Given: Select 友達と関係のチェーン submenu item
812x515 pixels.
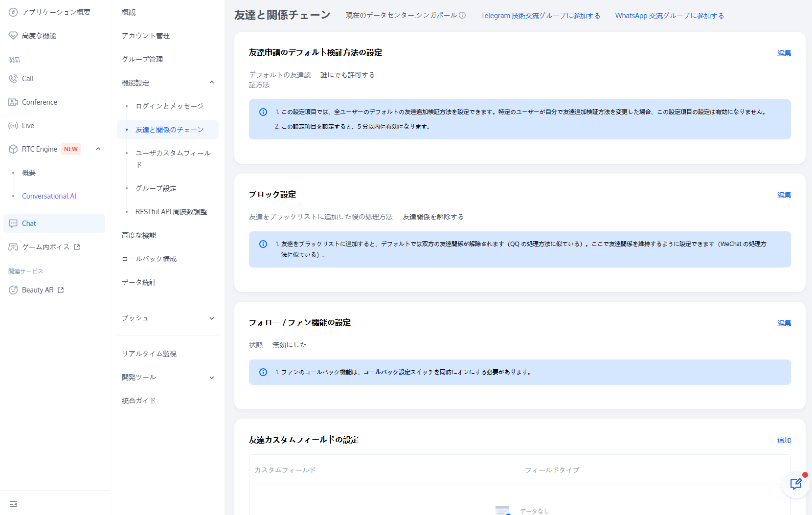Looking at the screenshot, I should pos(168,130).
